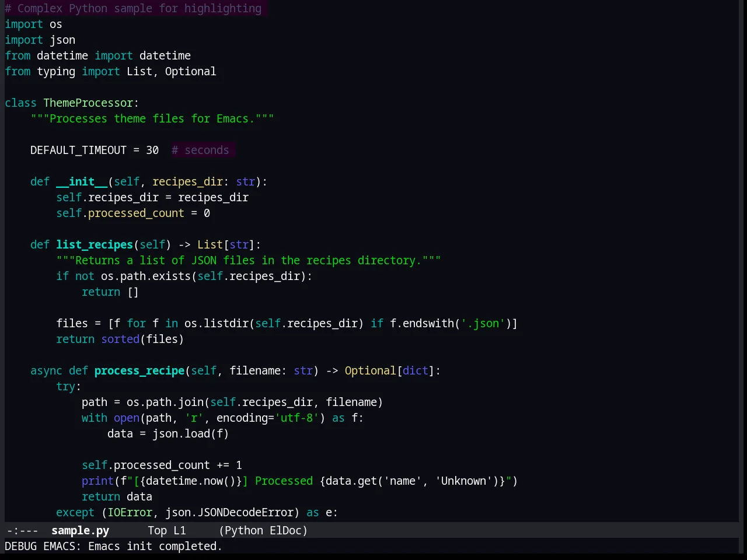Viewport: 747px width, 560px height.
Task: Click 'os.path.exists' call in the if statement
Action: (x=146, y=276)
